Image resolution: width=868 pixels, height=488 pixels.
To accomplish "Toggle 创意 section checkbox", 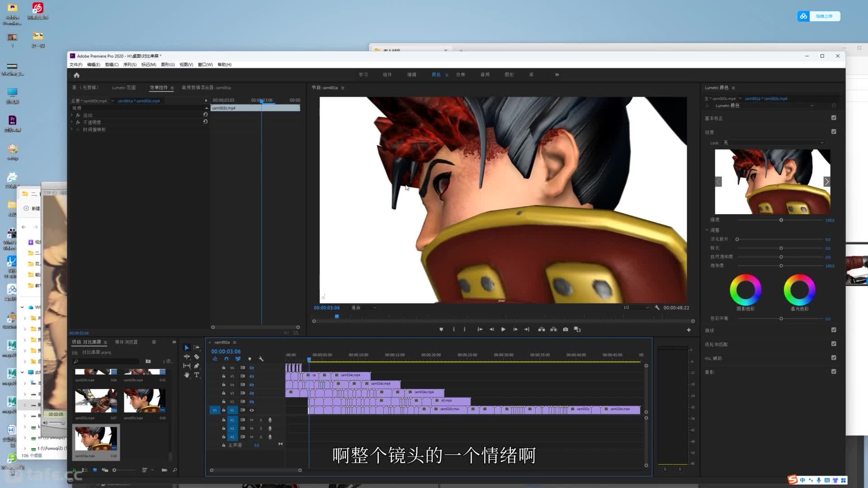I will click(x=834, y=131).
